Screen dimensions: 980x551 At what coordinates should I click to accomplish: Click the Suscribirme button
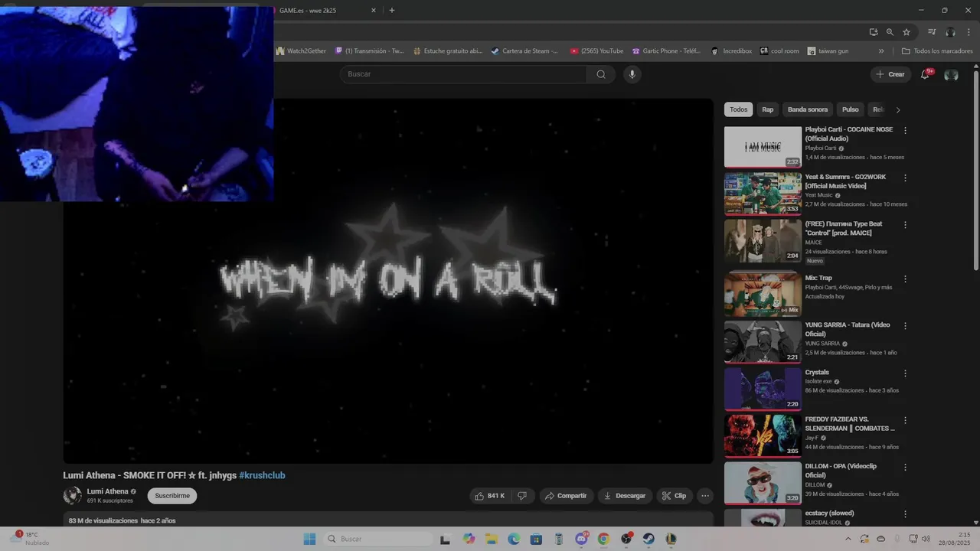tap(172, 496)
